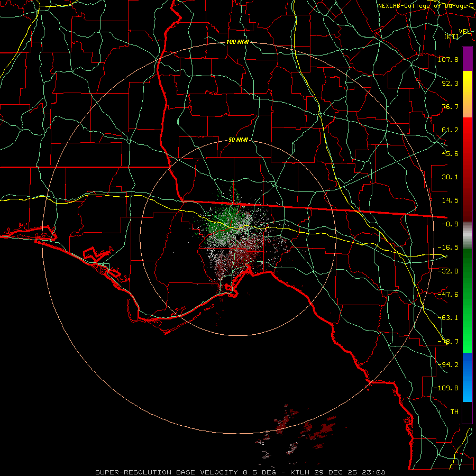Screen dimensions: 476x476
Task: Click the -16.5 velocity scale value
Action: pyautogui.click(x=448, y=248)
